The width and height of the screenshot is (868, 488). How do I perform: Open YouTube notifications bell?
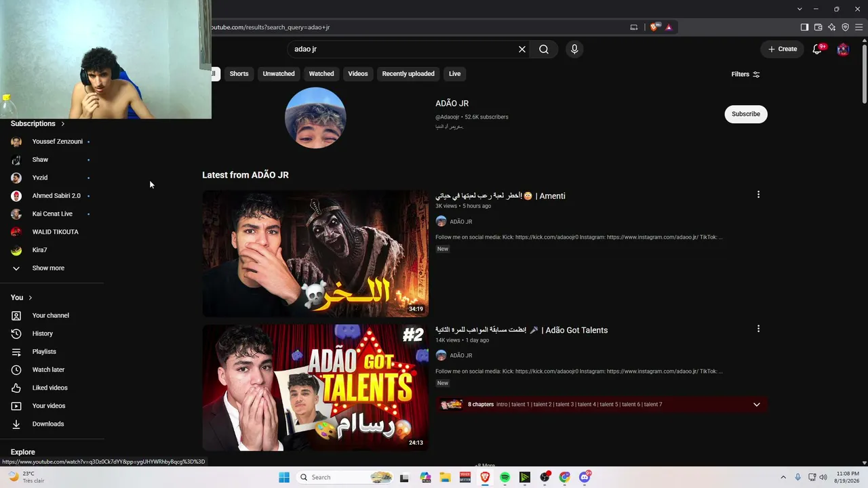817,49
